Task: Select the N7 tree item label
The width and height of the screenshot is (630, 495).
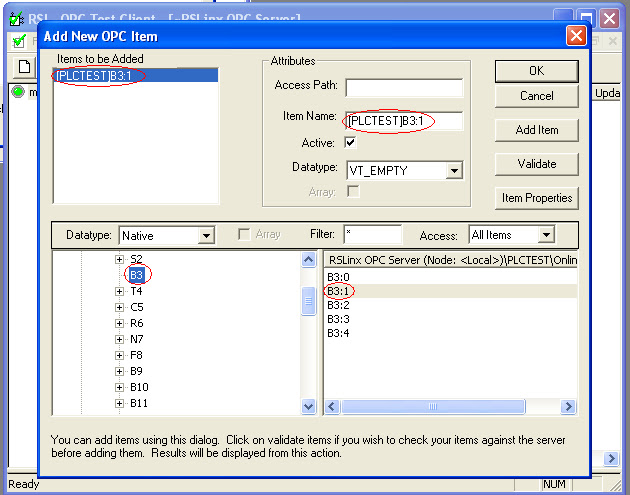Action: coord(137,339)
